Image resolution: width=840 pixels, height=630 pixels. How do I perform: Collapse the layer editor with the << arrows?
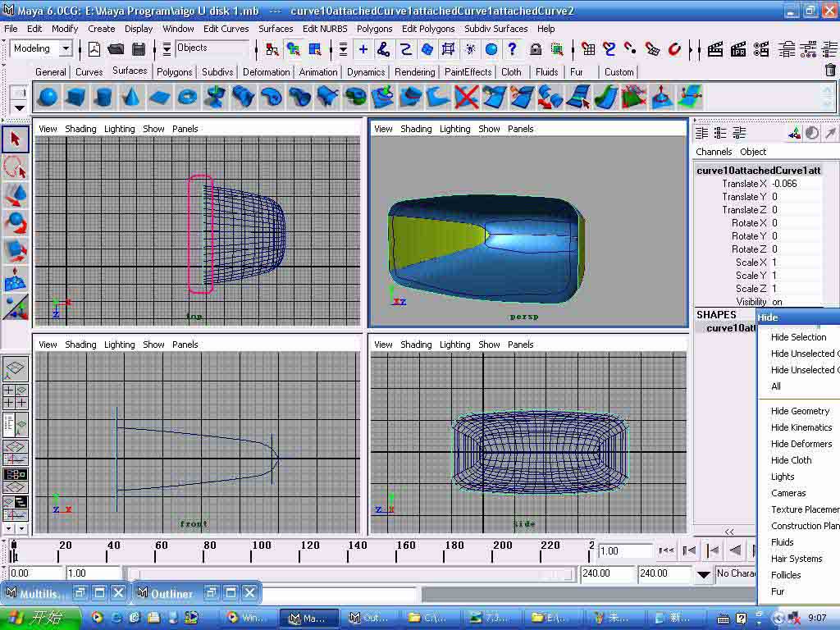click(729, 532)
